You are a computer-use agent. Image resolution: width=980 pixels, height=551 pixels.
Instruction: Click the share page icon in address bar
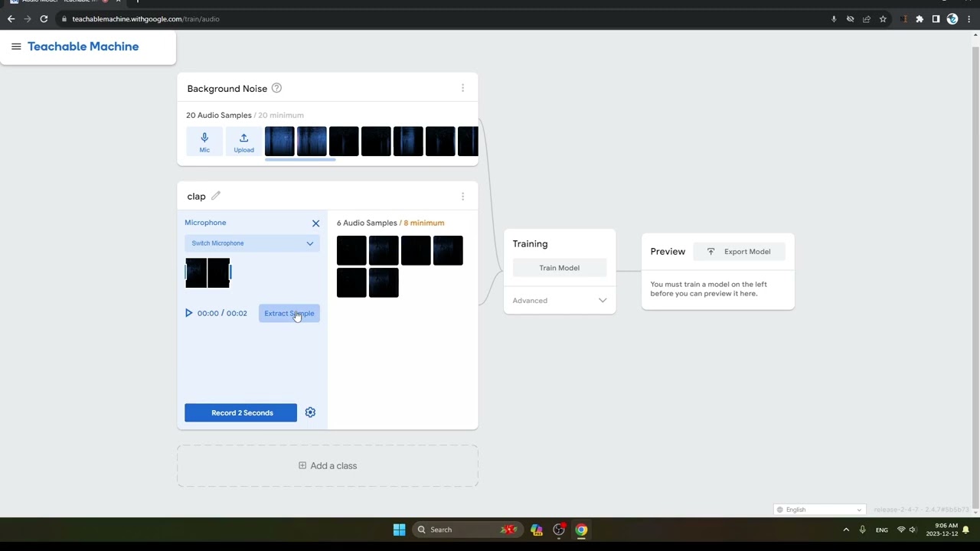(x=867, y=19)
